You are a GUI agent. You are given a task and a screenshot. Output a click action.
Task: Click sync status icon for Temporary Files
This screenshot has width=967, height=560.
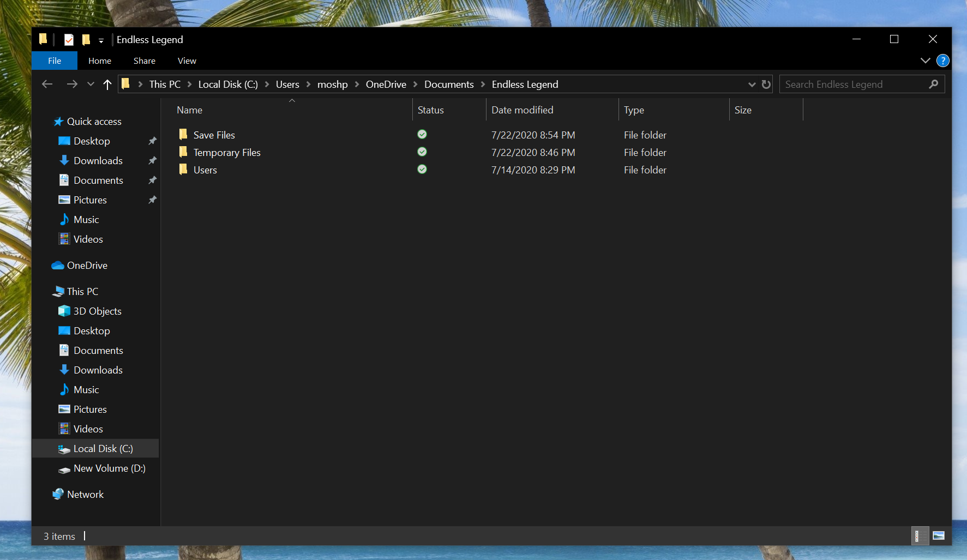coord(422,152)
